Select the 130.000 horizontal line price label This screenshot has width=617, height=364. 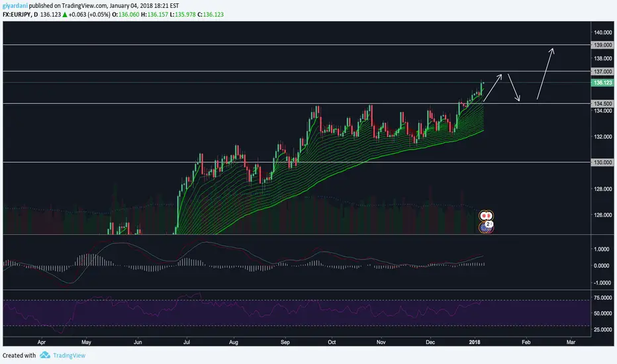tap(602, 162)
